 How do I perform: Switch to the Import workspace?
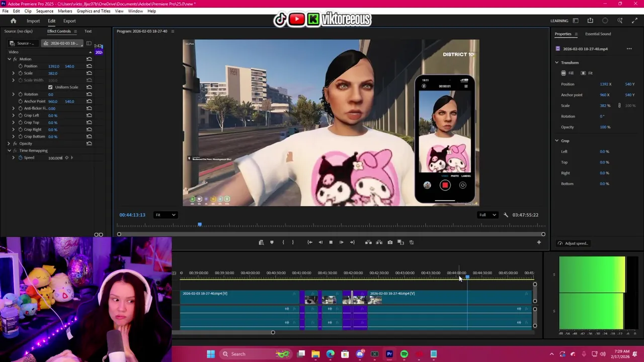pos(33,21)
